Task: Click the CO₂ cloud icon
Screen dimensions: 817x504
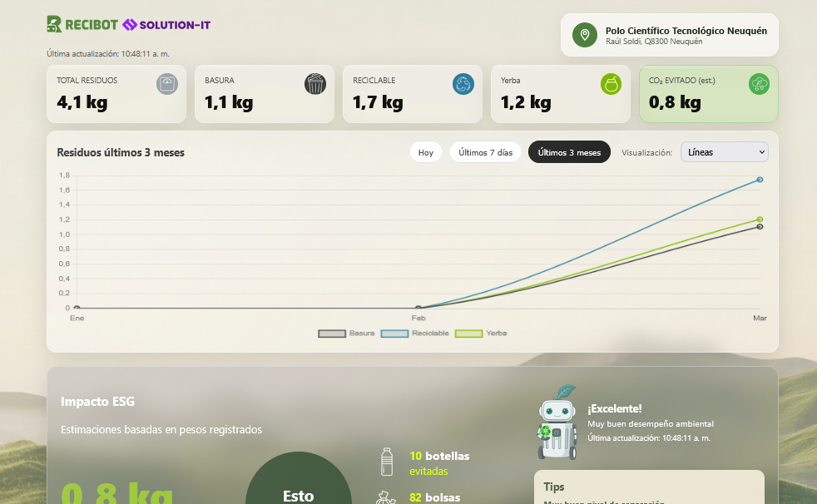Action: (759, 84)
